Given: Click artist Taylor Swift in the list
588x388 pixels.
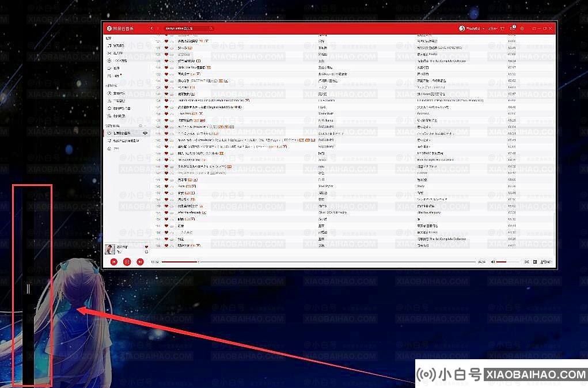Looking at the screenshot, I should 326,113.
